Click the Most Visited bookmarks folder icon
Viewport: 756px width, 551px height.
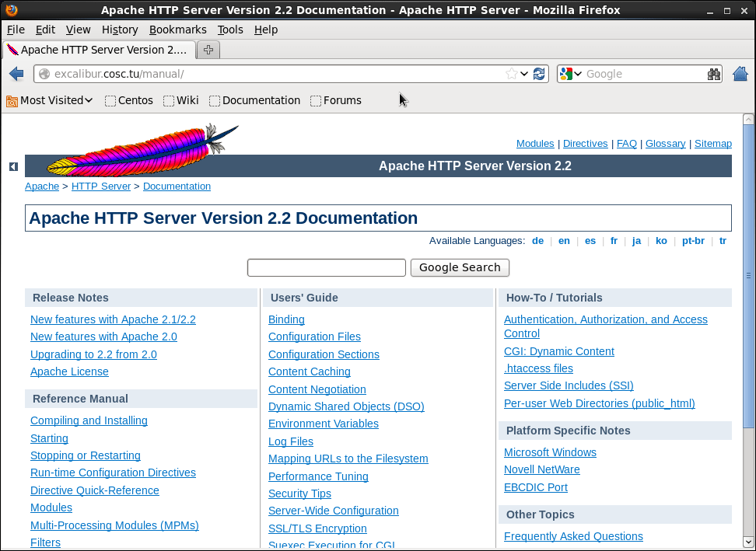(12, 101)
